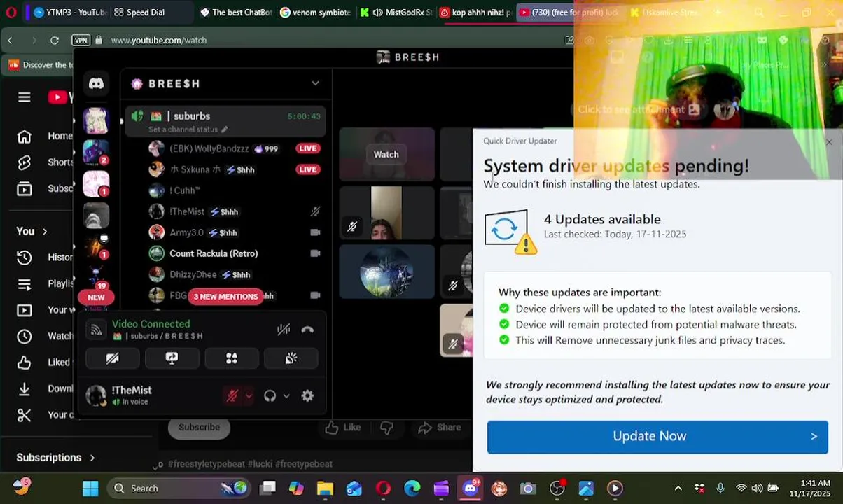Switch to MistGodRx tab
The image size is (843, 504).
click(396, 12)
